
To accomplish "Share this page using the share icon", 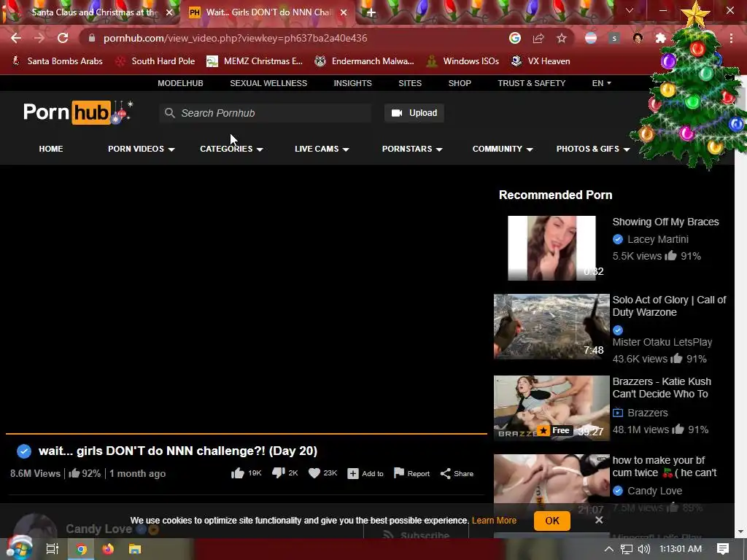I will click(538, 38).
